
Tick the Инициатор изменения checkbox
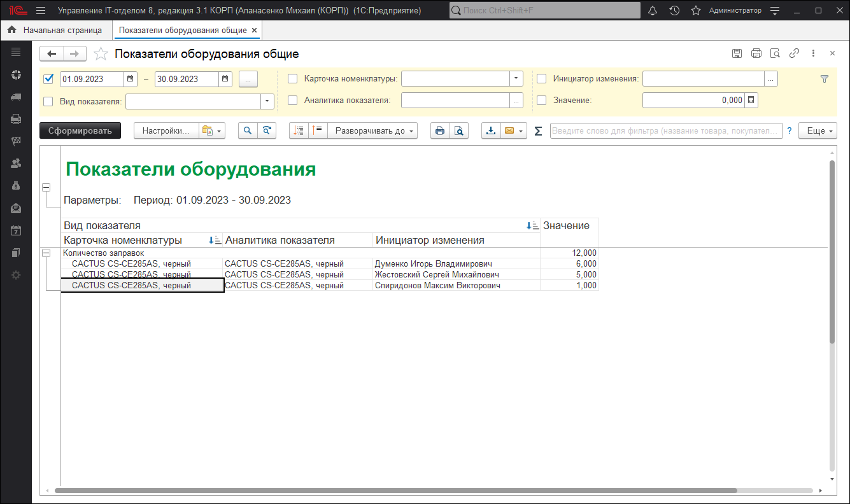click(542, 79)
